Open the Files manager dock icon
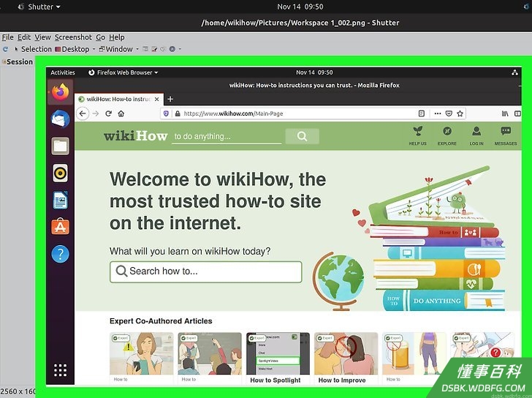The width and height of the screenshot is (532, 398). pos(61,146)
